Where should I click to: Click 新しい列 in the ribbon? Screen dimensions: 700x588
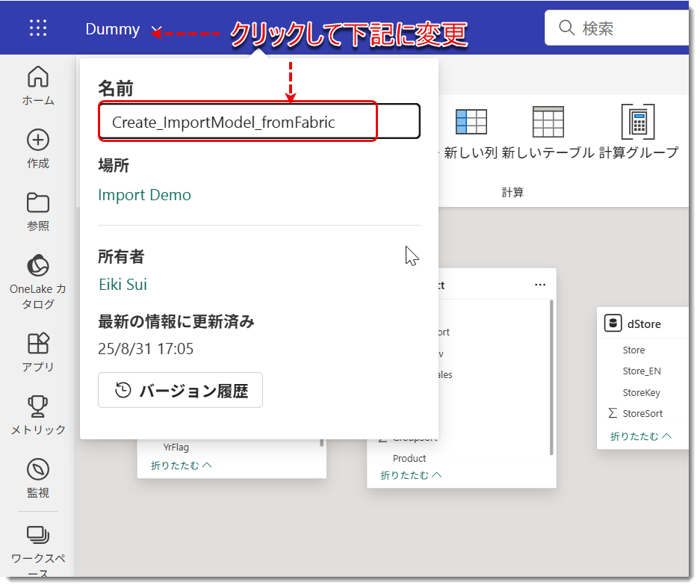(x=471, y=133)
